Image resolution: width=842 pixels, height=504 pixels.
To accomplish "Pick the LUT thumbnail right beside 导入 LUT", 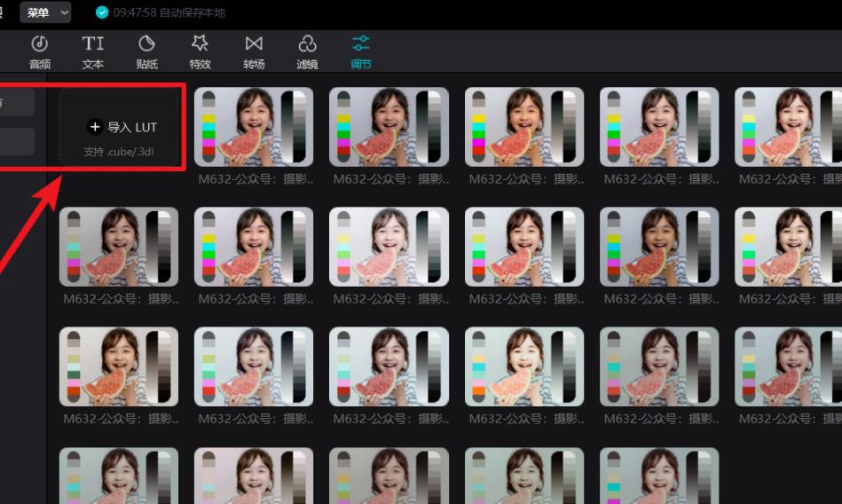I will tap(254, 127).
